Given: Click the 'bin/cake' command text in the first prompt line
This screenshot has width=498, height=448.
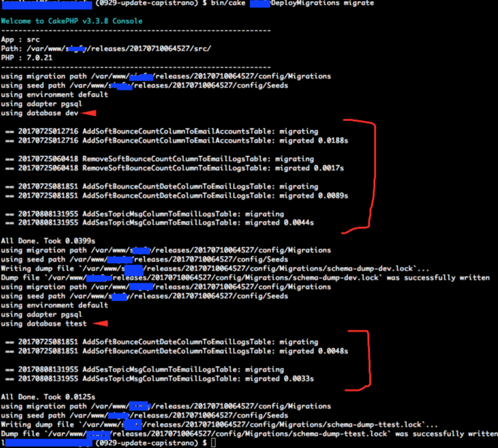Looking at the screenshot, I should pyautogui.click(x=228, y=3).
